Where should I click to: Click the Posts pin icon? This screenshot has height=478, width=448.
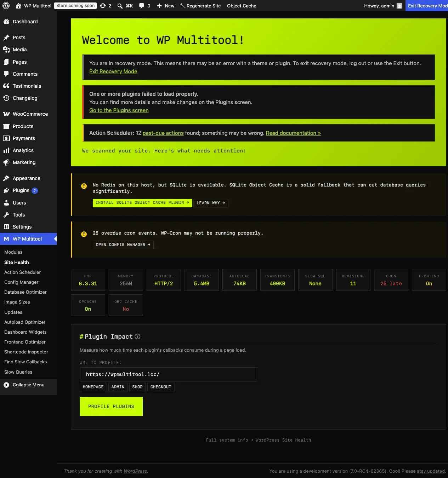coord(6,38)
